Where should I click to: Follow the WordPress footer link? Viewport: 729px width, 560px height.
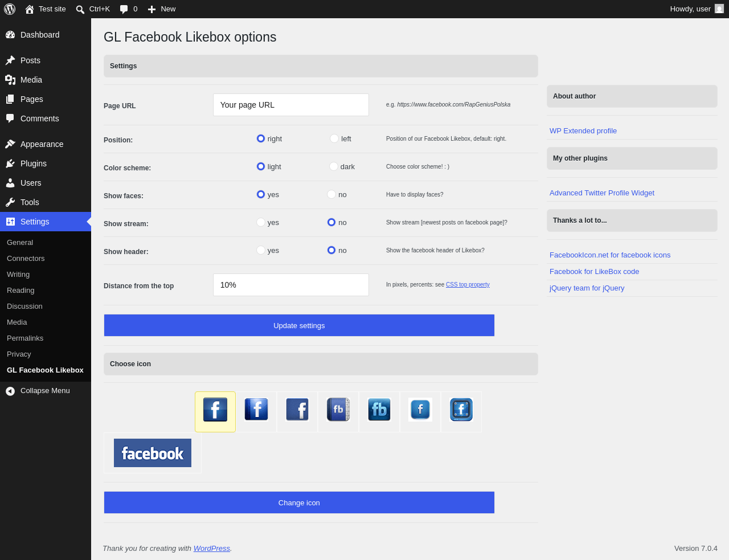[212, 549]
